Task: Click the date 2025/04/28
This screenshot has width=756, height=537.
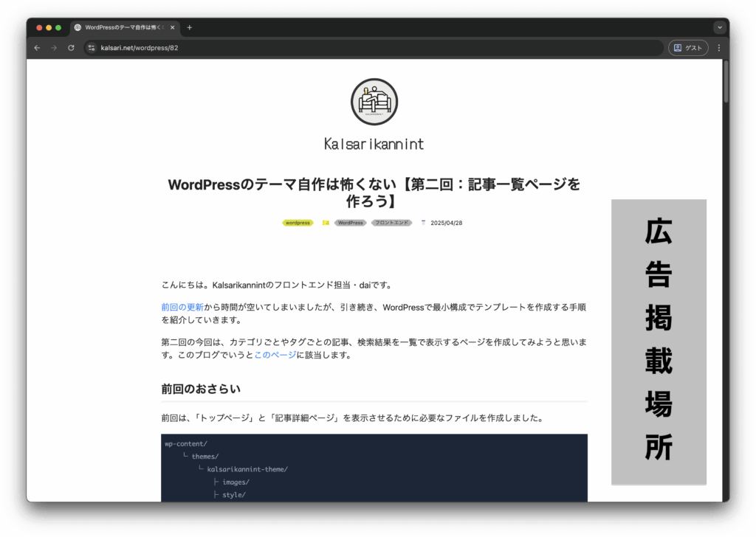Action: click(x=447, y=223)
